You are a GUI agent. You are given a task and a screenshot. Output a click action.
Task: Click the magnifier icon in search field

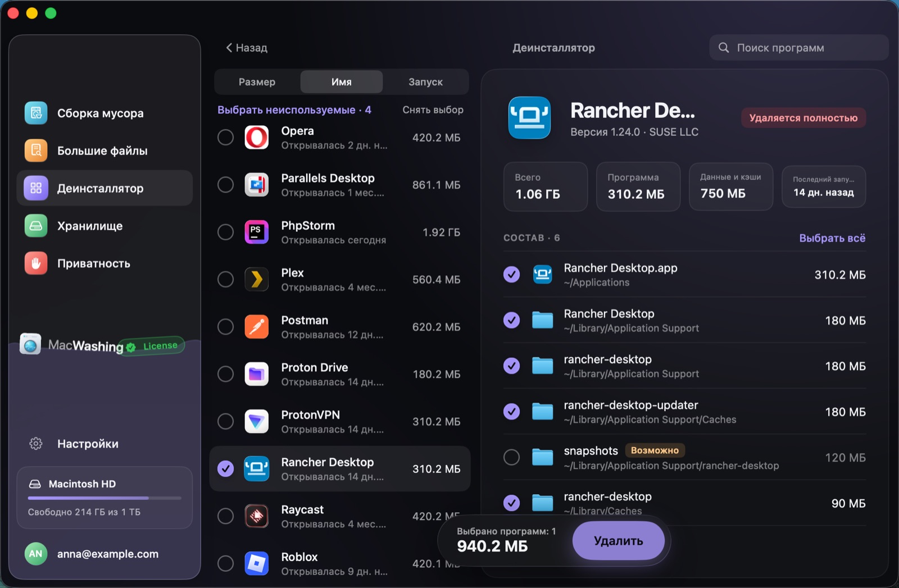[724, 48]
